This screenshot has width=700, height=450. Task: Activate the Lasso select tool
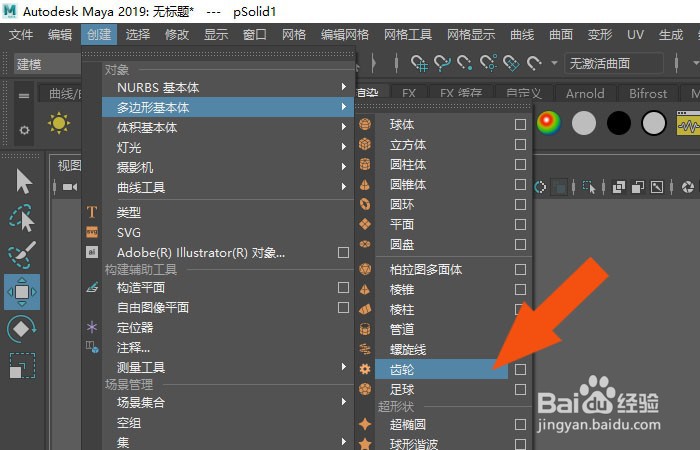(22, 218)
